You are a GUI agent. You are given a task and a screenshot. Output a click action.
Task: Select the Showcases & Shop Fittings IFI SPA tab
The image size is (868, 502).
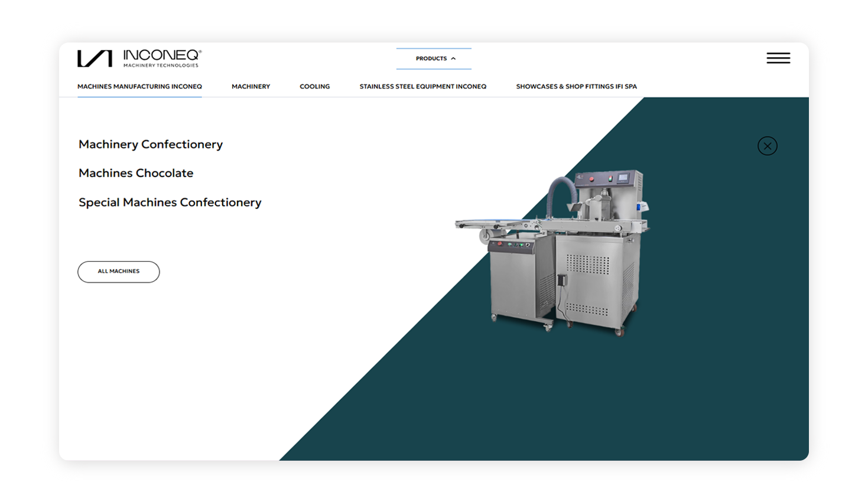576,86
